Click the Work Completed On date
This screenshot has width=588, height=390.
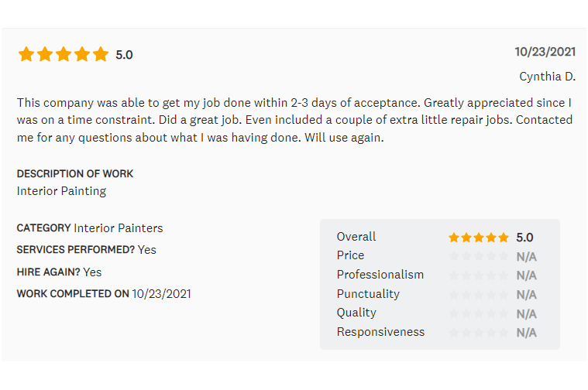pyautogui.click(x=161, y=294)
